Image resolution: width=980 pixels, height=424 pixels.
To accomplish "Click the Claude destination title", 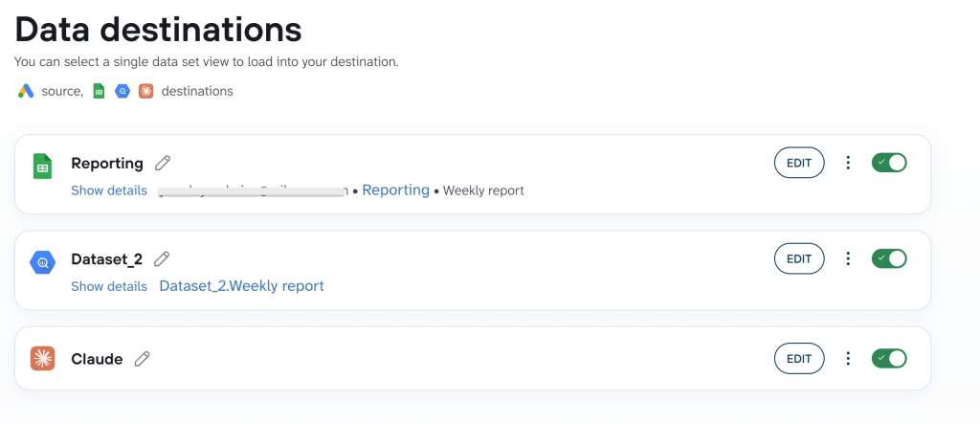I will click(x=97, y=359).
